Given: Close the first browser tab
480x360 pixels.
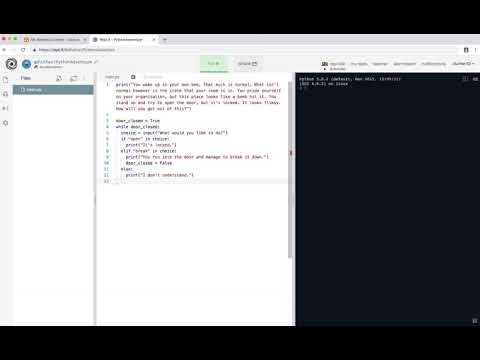Looking at the screenshot, I should tap(85, 39).
